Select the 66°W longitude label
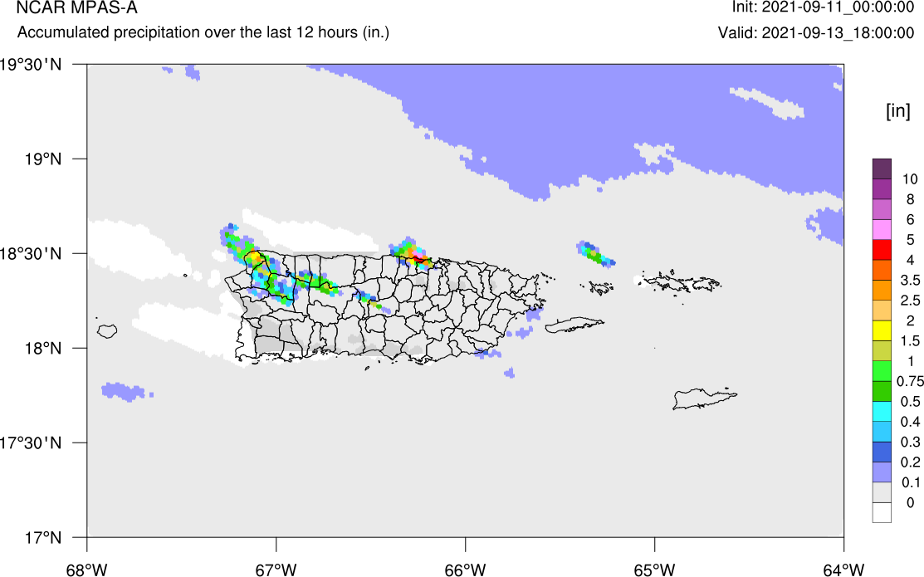 pos(465,570)
